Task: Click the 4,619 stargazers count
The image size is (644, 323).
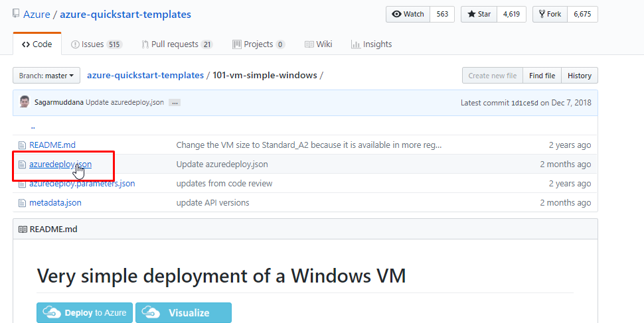Action: [x=511, y=14]
